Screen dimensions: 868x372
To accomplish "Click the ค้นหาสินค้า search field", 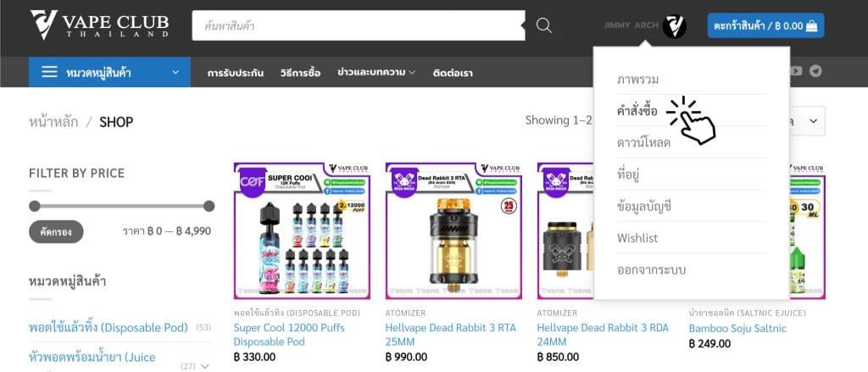I will pos(359,25).
